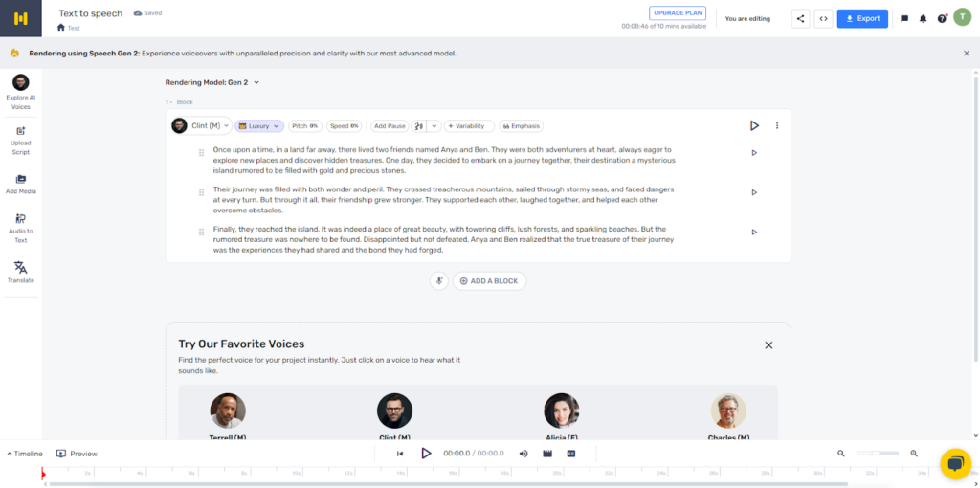The image size is (980, 488).
Task: Select the Emphasis option
Action: point(521,126)
